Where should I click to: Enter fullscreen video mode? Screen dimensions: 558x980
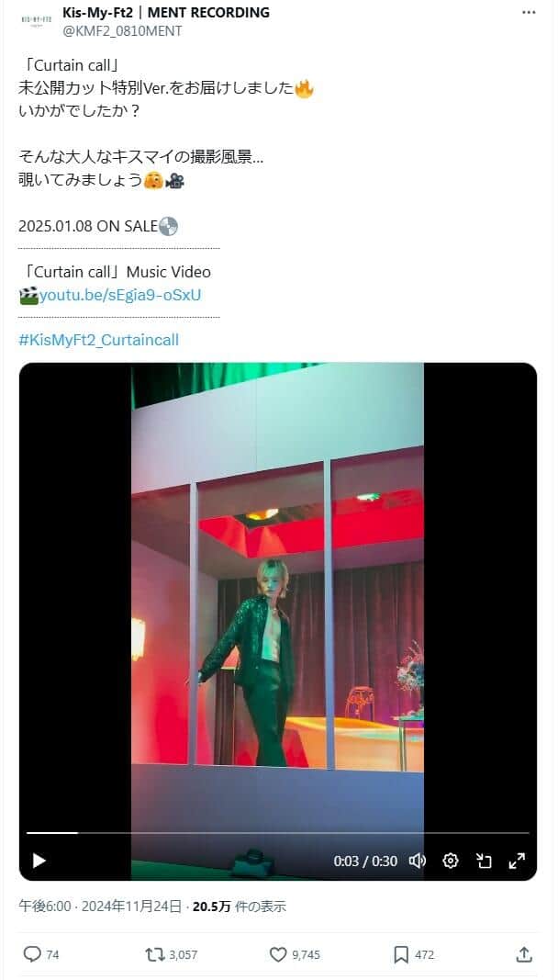[x=517, y=861]
